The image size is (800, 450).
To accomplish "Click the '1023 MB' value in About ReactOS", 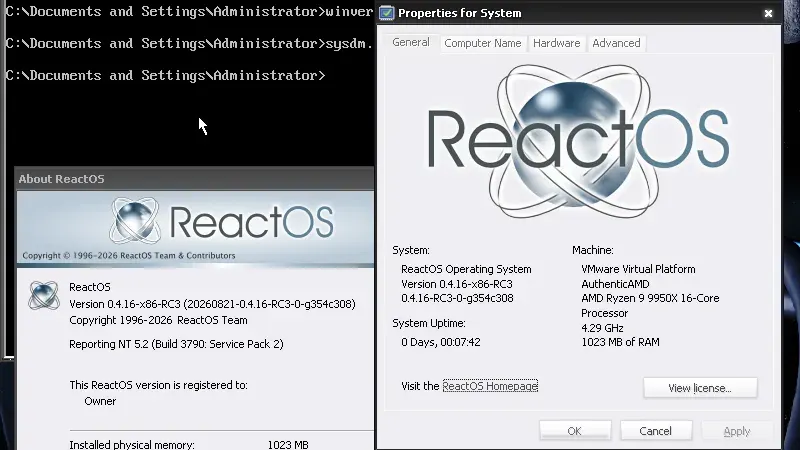I will [x=288, y=444].
